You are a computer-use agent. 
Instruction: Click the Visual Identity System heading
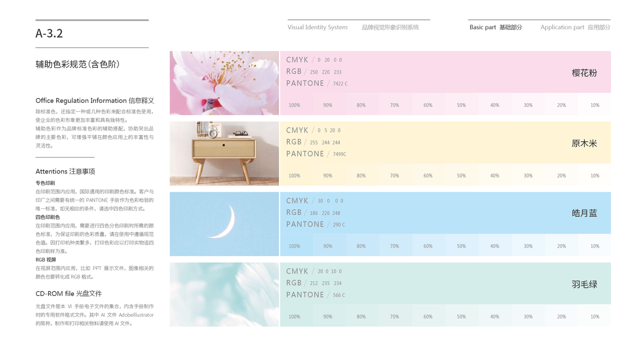coord(317,27)
